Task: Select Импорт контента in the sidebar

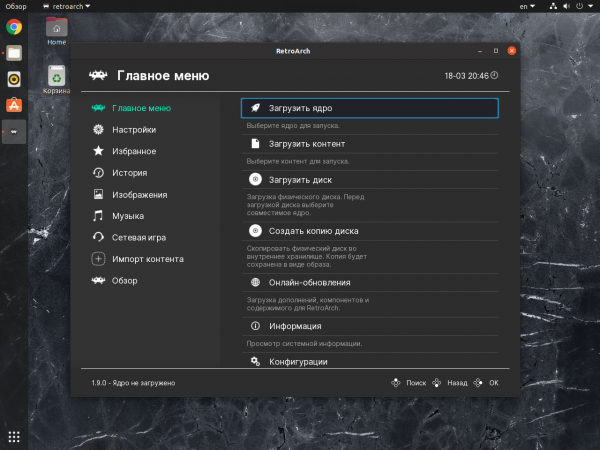Action: pyautogui.click(x=149, y=259)
